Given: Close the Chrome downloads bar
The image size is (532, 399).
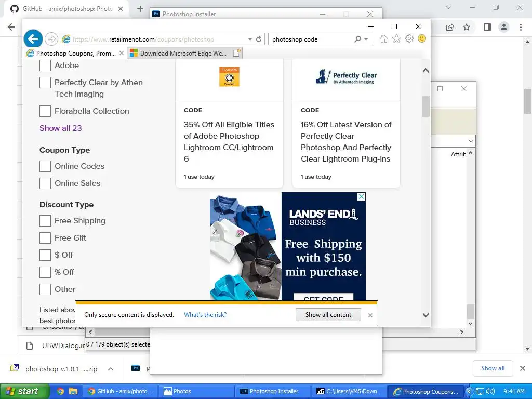Looking at the screenshot, I should point(523,368).
